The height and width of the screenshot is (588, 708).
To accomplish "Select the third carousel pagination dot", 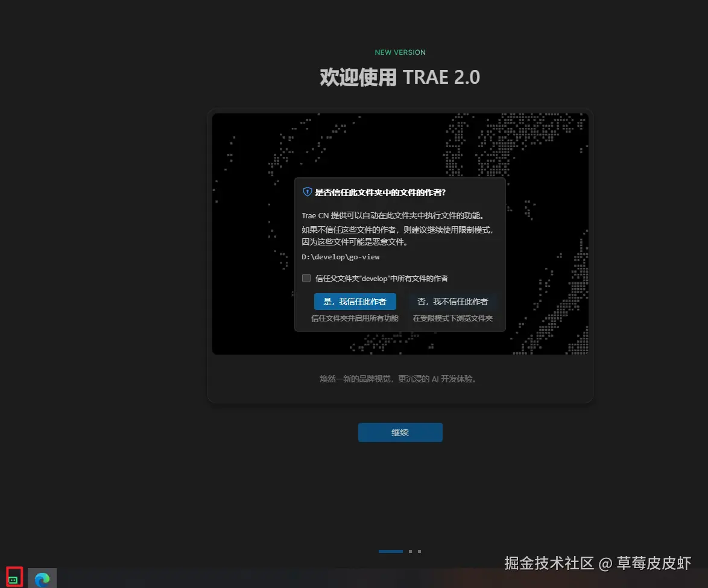I will point(420,551).
